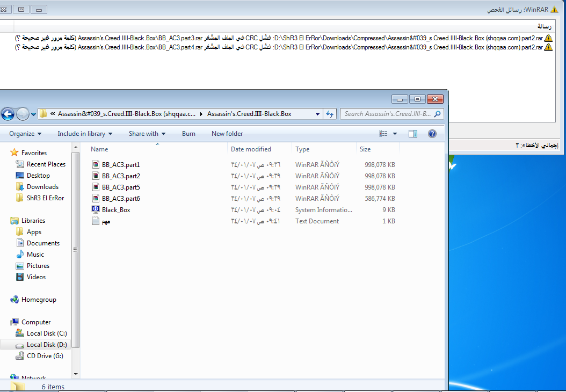Click the Assassin's.Creed.IIII-Black.Box breadcrumb segment
Image resolution: width=566 pixels, height=392 pixels.
pos(249,114)
